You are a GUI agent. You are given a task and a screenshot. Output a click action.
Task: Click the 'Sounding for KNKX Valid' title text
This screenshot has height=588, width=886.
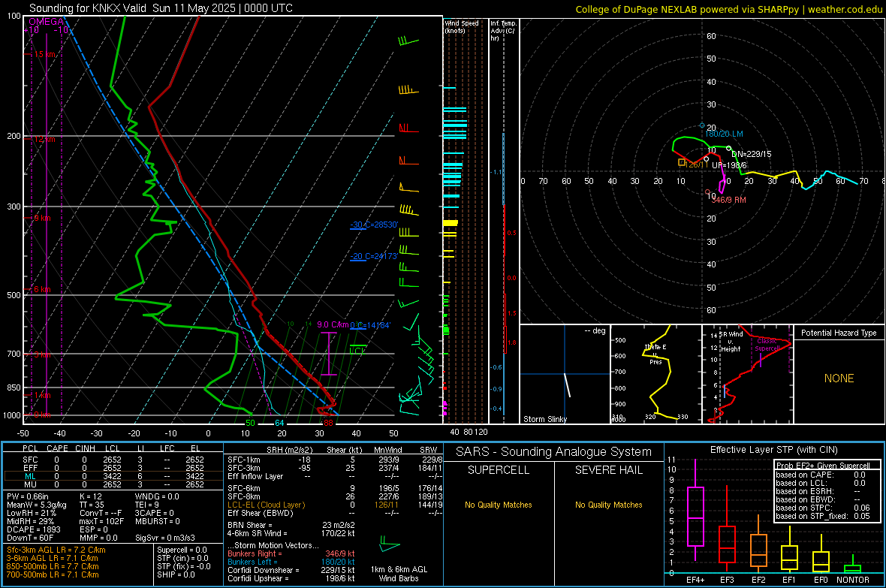[x=88, y=8]
